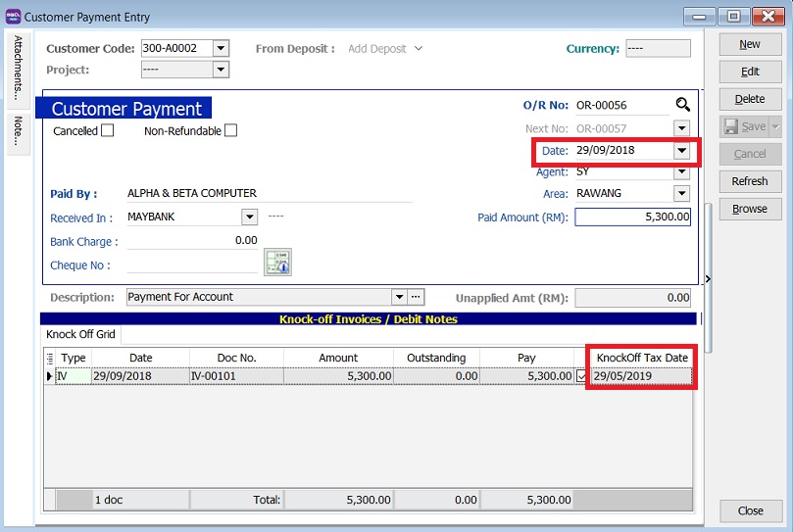This screenshot has height=532, width=793.
Task: Expand the Area dropdown showing RAWANG
Action: 681,194
